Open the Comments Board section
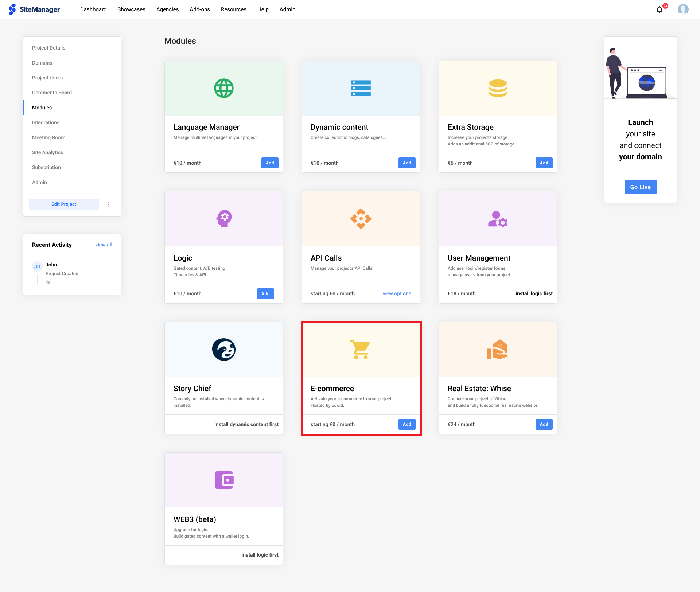The height and width of the screenshot is (592, 700). tap(52, 93)
